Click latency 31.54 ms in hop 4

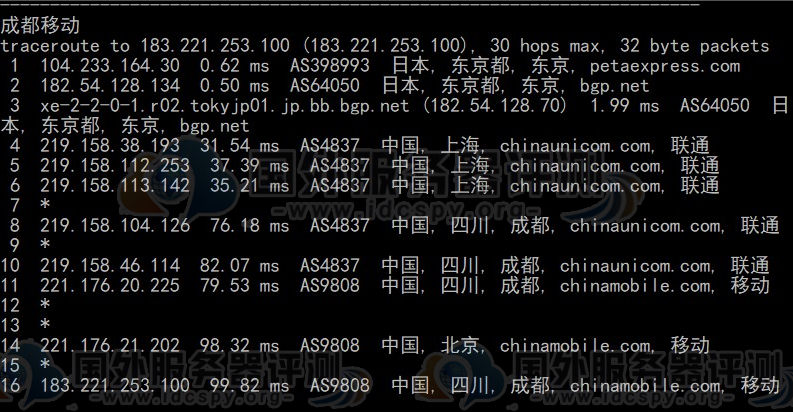click(x=239, y=146)
